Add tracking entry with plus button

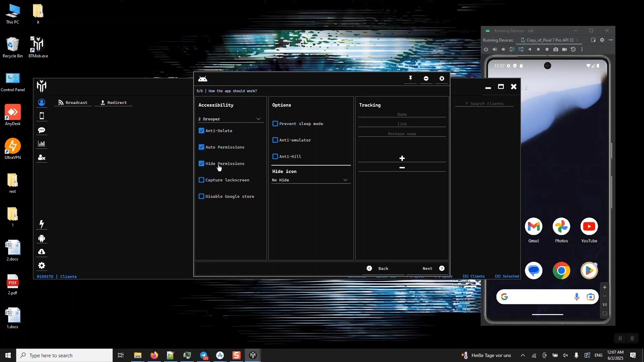[x=402, y=158]
